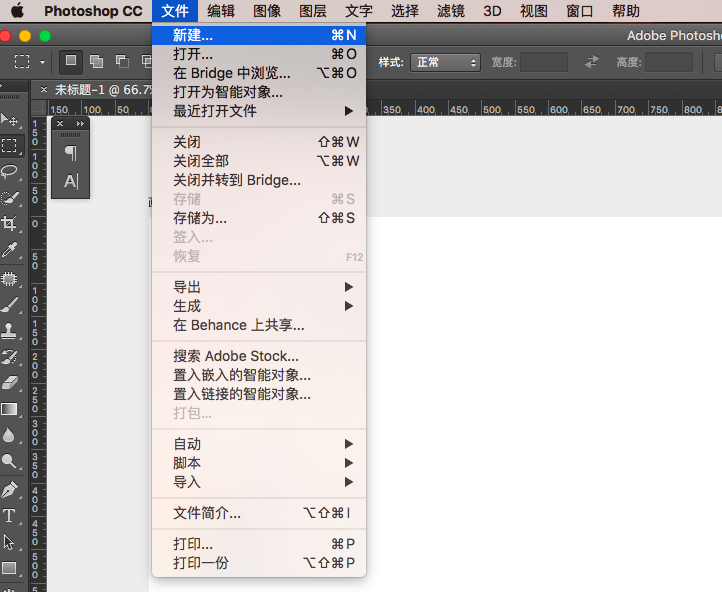Image resolution: width=722 pixels, height=592 pixels.
Task: Choose 新建... from the file menu
Action: click(x=259, y=35)
